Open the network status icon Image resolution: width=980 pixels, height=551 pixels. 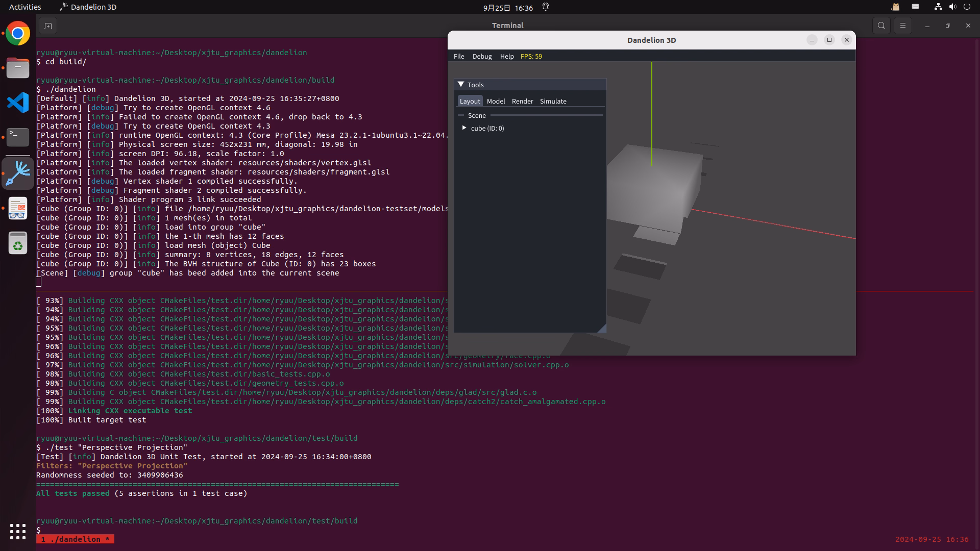click(938, 7)
